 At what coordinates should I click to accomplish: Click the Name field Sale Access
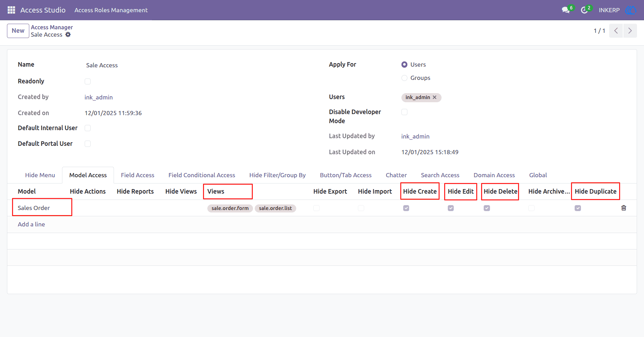[102, 65]
